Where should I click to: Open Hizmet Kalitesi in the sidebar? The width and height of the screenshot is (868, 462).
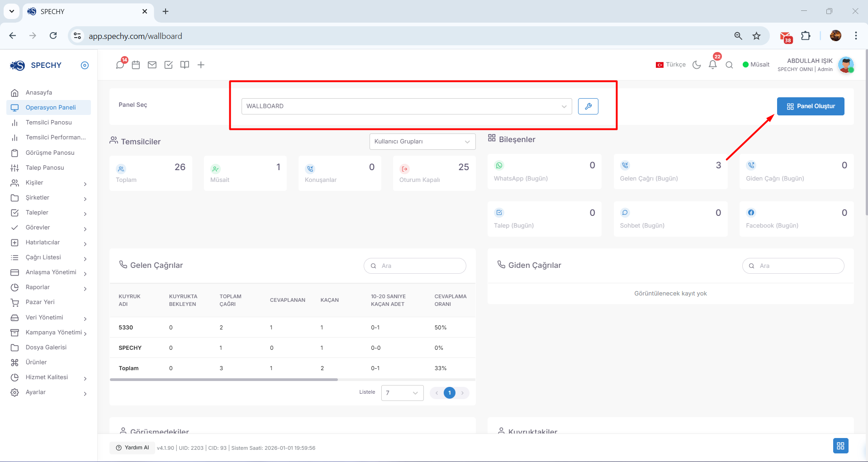point(49,377)
